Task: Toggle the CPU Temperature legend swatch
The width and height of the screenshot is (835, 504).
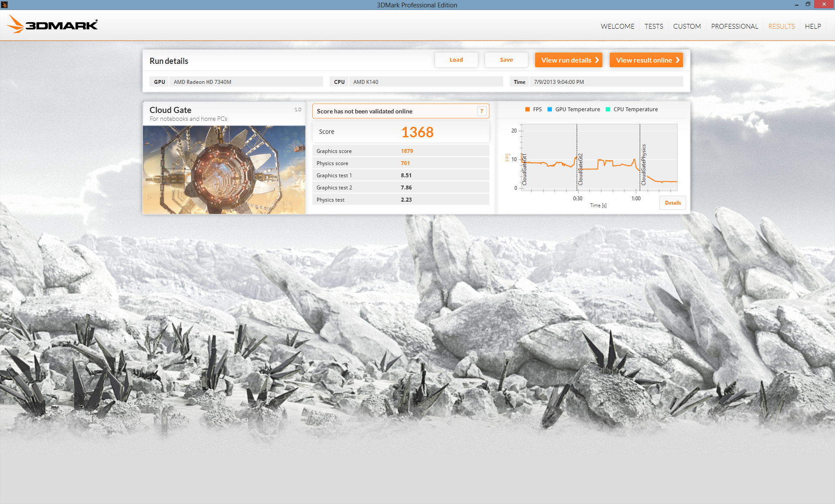Action: [608, 109]
